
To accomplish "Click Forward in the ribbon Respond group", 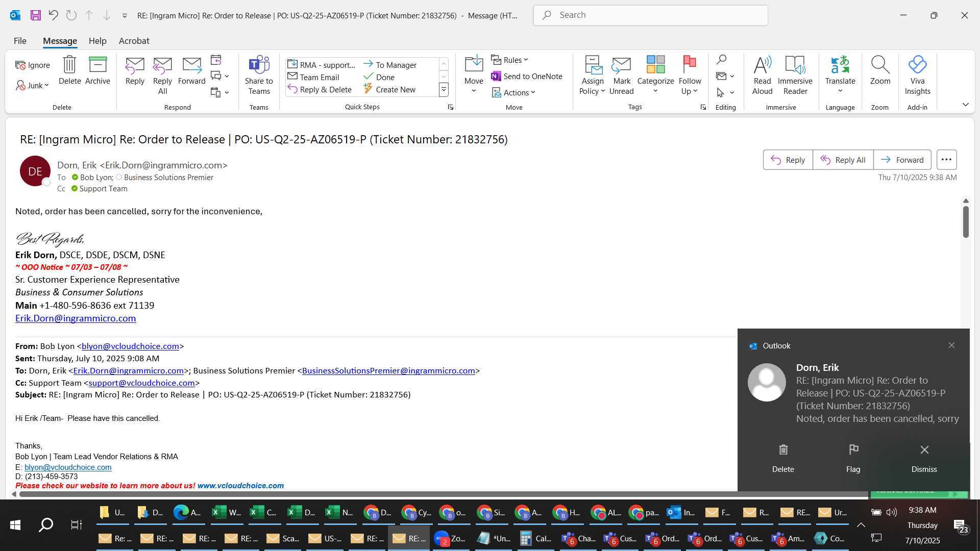I will (191, 71).
